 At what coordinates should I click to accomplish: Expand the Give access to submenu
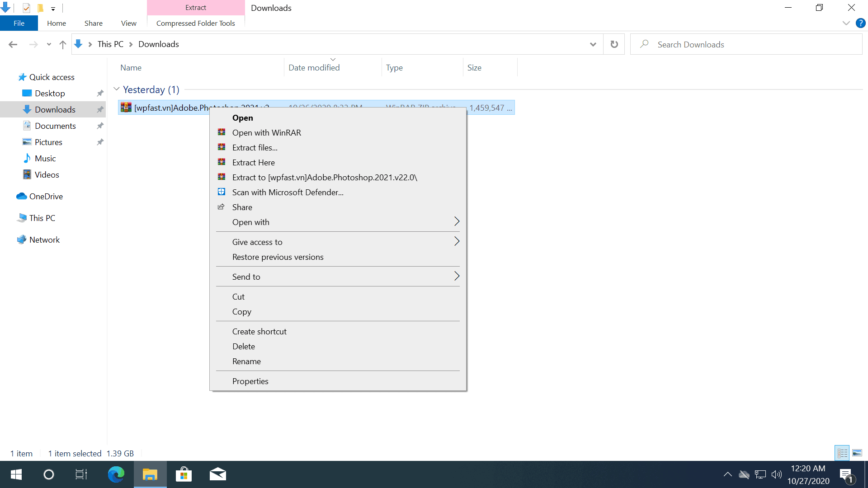tap(338, 242)
